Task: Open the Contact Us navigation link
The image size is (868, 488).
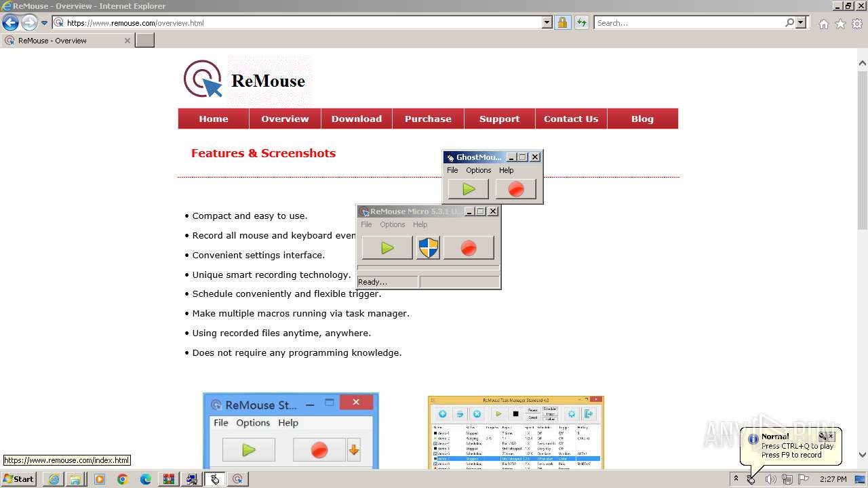Action: 571,119
